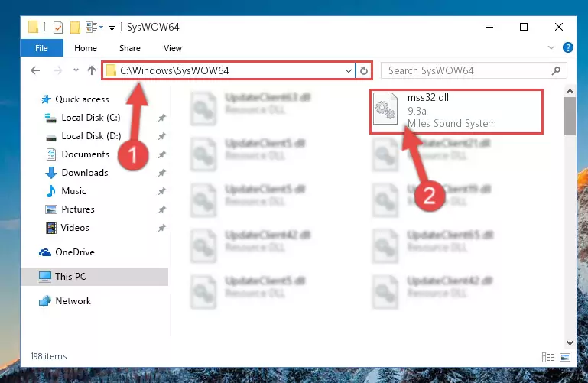Click the 198 items status text
Image resolution: width=588 pixels, height=383 pixels.
point(48,356)
